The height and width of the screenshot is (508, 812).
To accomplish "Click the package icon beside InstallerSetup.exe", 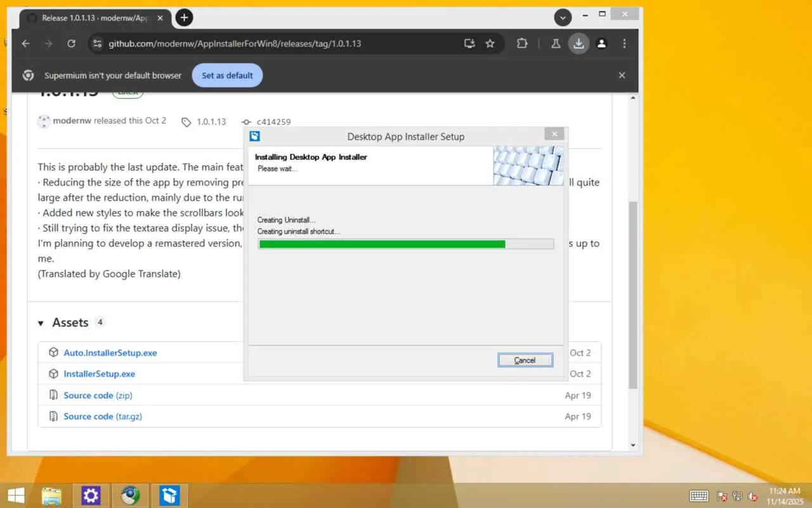I will point(54,374).
